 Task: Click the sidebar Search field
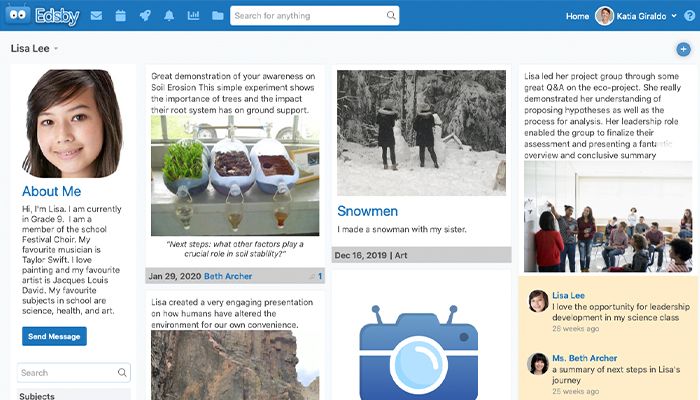coord(74,372)
